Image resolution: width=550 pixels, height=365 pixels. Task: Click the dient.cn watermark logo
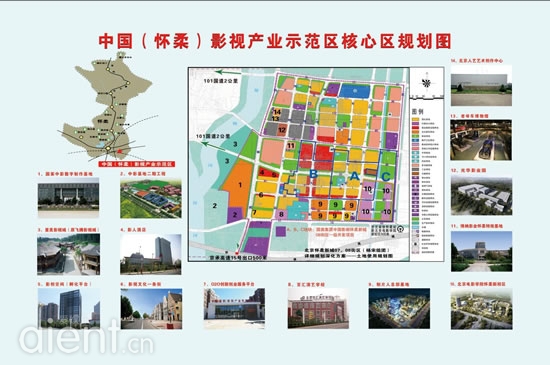[x=86, y=337]
